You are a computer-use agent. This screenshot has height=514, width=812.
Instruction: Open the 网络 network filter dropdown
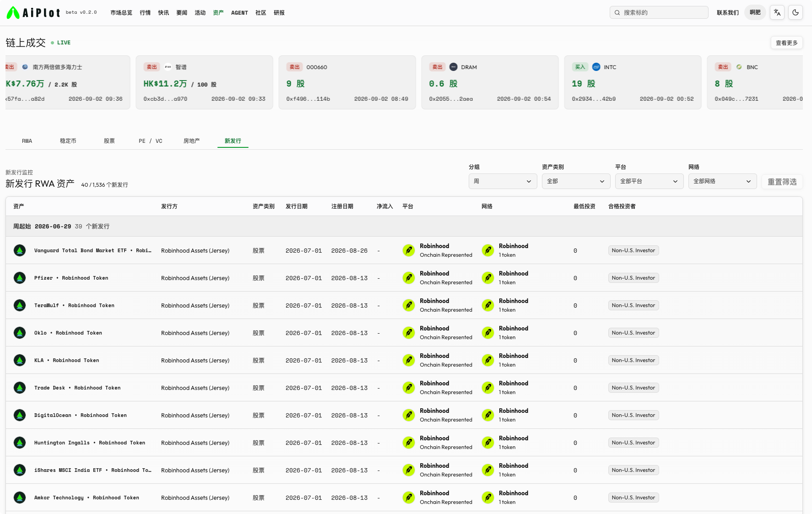point(722,181)
